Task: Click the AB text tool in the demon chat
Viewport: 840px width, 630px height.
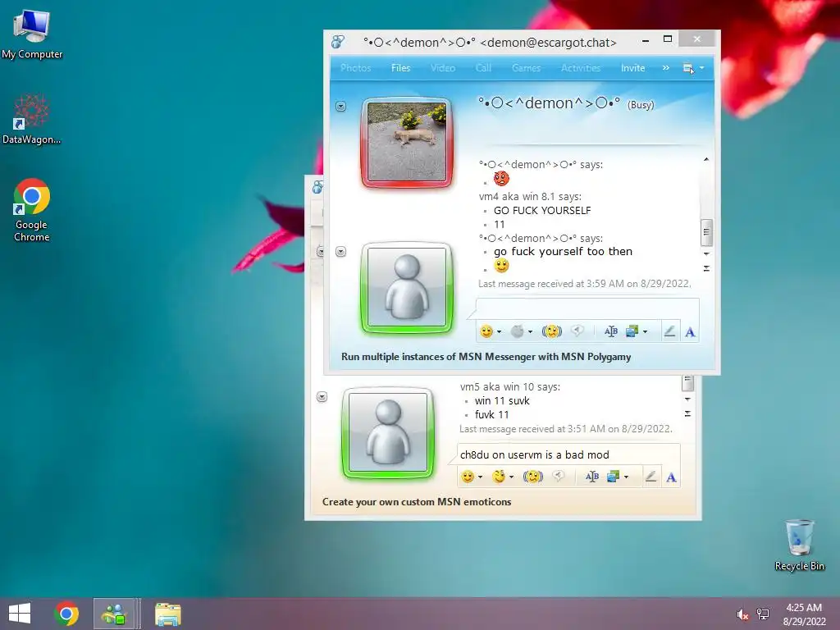Action: (x=610, y=331)
